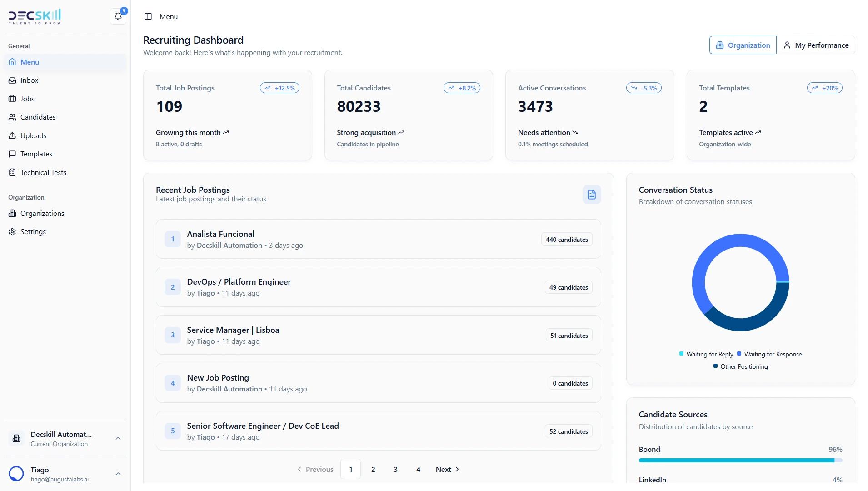The width and height of the screenshot is (868, 491).
Task: Open Uploads in the sidebar
Action: (65, 136)
